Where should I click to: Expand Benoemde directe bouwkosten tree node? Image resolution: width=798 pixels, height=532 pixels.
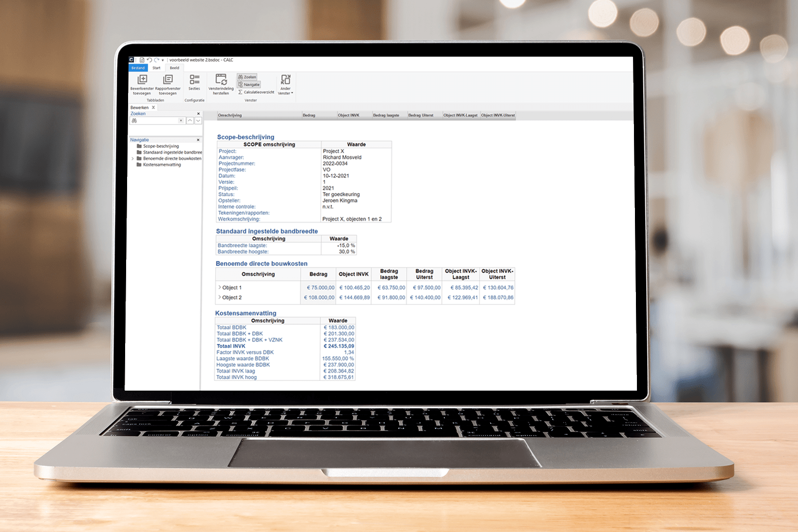point(133,159)
